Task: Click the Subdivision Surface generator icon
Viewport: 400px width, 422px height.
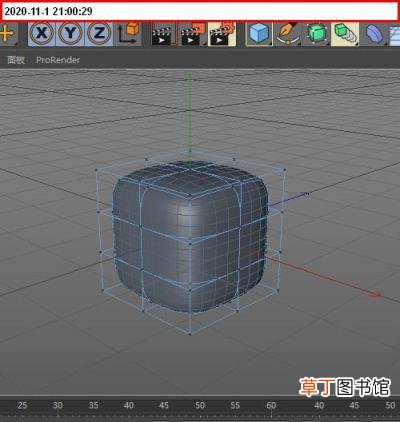Action: pos(316,34)
